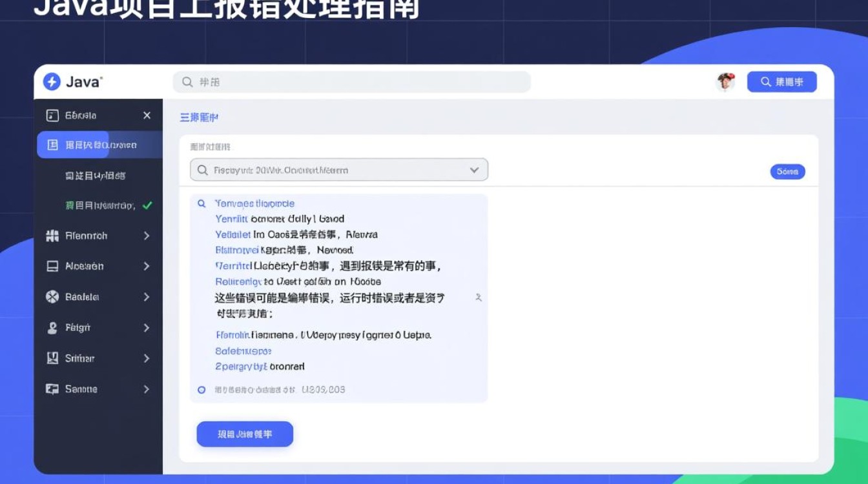Click the Rfennroh grid icon in sidebar
Screen dimensions: 868x484
pyautogui.click(x=52, y=236)
